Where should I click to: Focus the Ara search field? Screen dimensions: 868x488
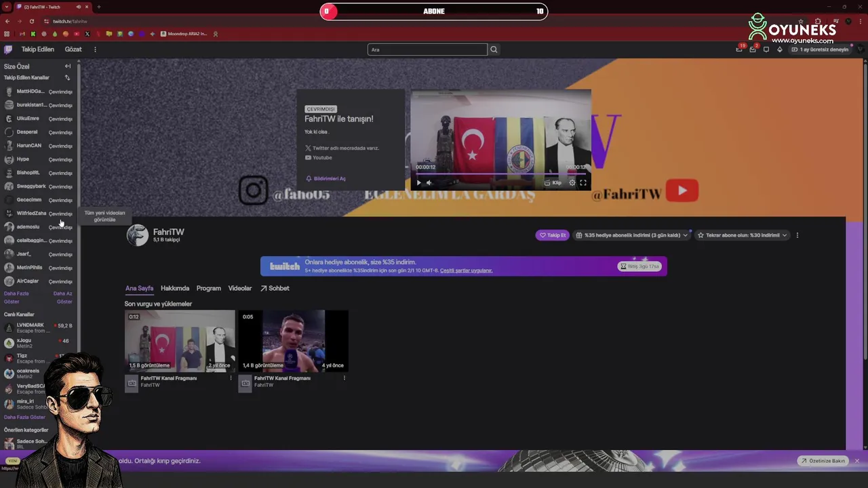coord(427,49)
